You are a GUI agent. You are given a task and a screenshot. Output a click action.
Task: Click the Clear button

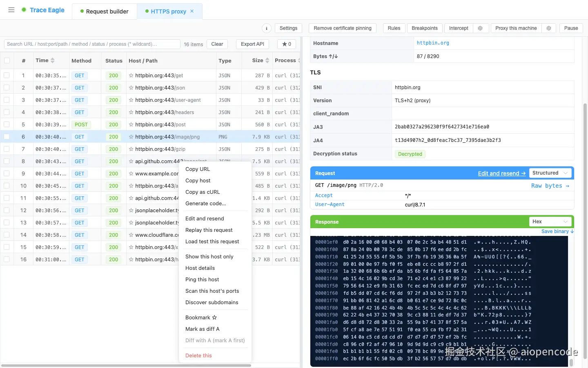(217, 44)
